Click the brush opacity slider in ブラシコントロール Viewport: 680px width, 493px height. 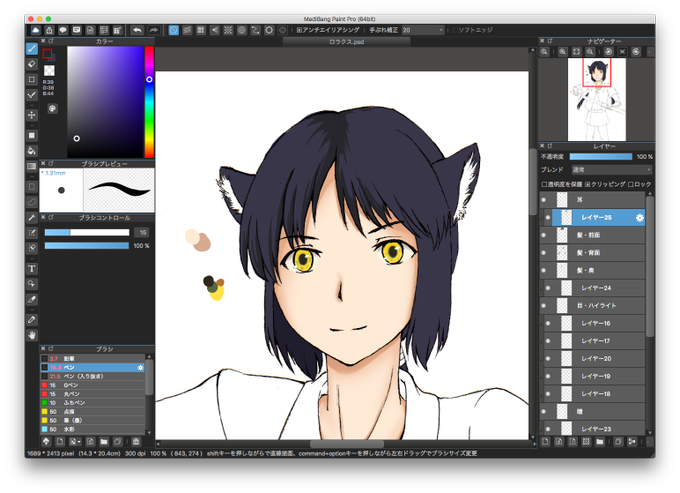coord(87,246)
